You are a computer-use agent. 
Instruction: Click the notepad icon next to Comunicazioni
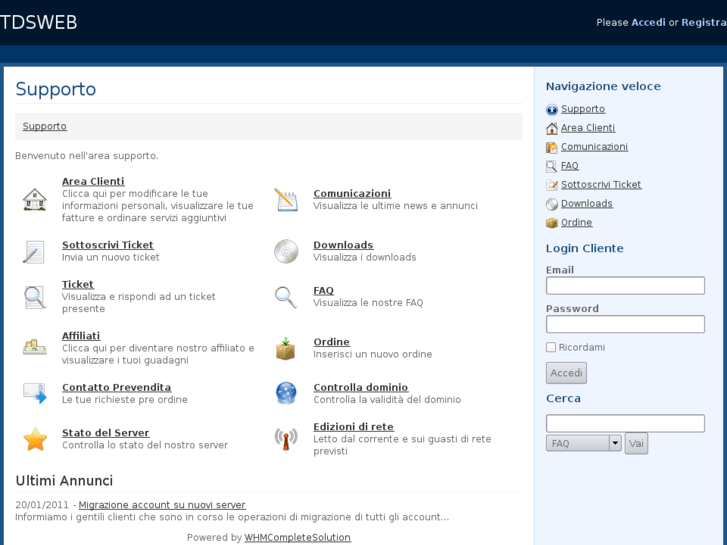(286, 199)
